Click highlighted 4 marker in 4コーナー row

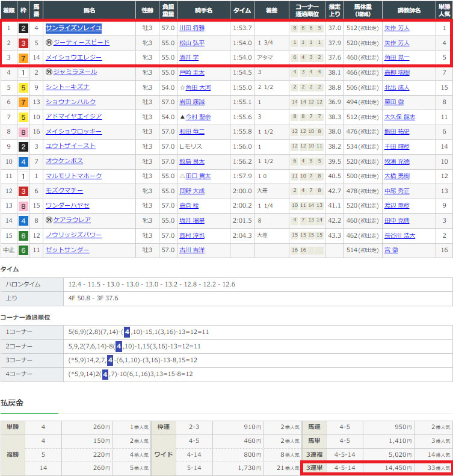(x=105, y=375)
